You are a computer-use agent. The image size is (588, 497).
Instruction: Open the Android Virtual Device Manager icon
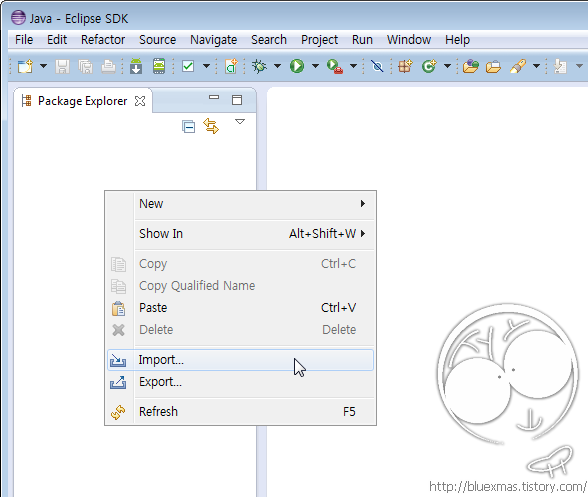click(159, 66)
